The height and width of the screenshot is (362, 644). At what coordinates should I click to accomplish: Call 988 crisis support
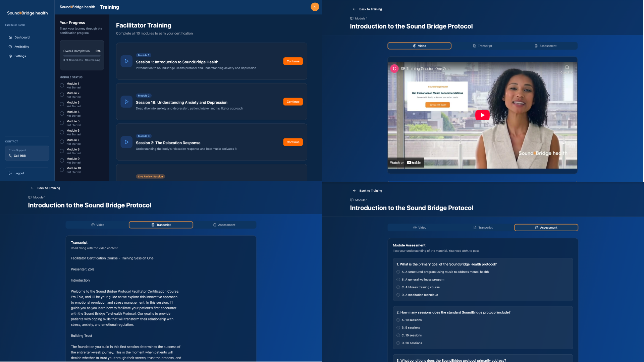point(20,156)
